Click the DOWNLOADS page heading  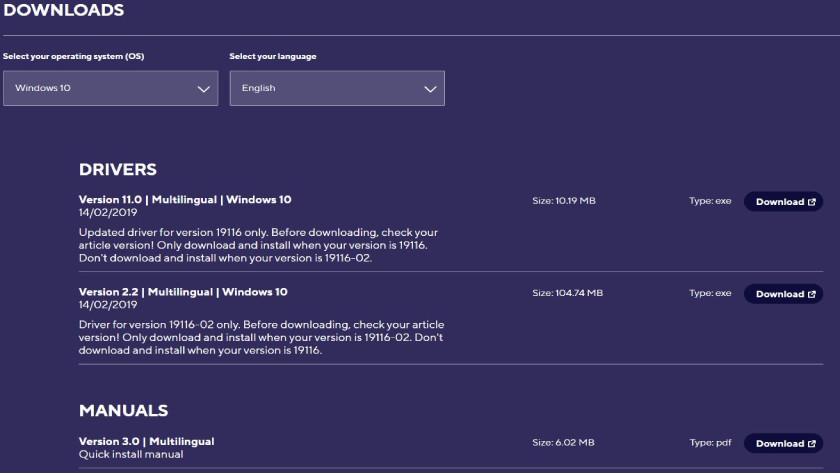pos(64,11)
